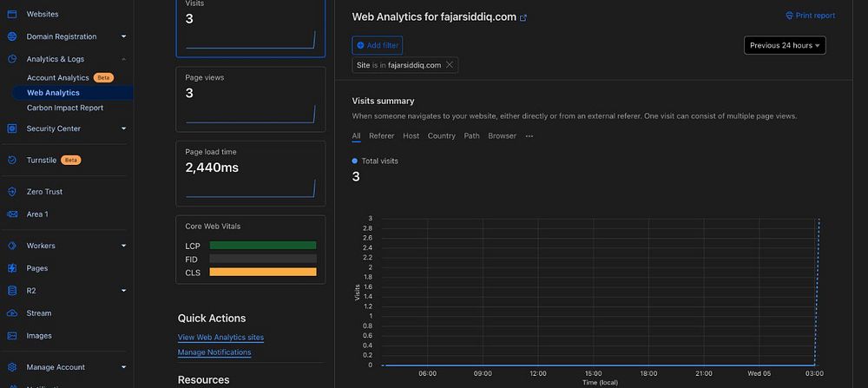Open the Turnstile sidebar item
868x388 pixels.
(x=43, y=160)
